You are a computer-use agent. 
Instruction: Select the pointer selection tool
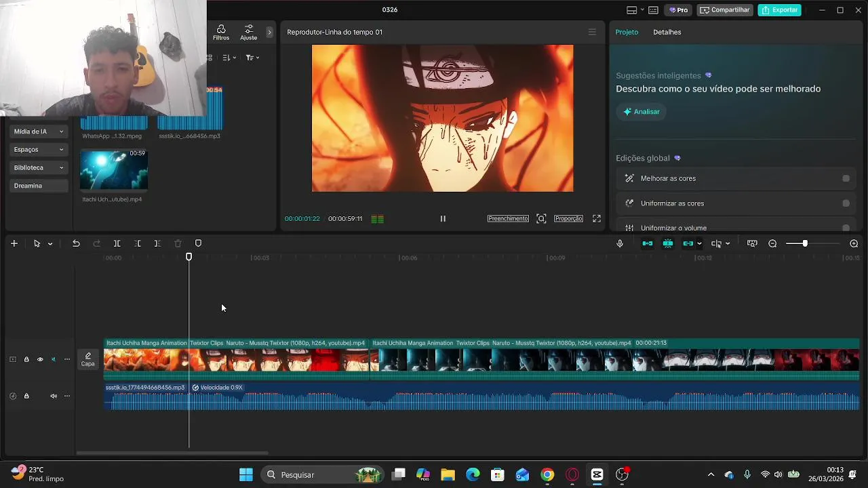pos(37,243)
